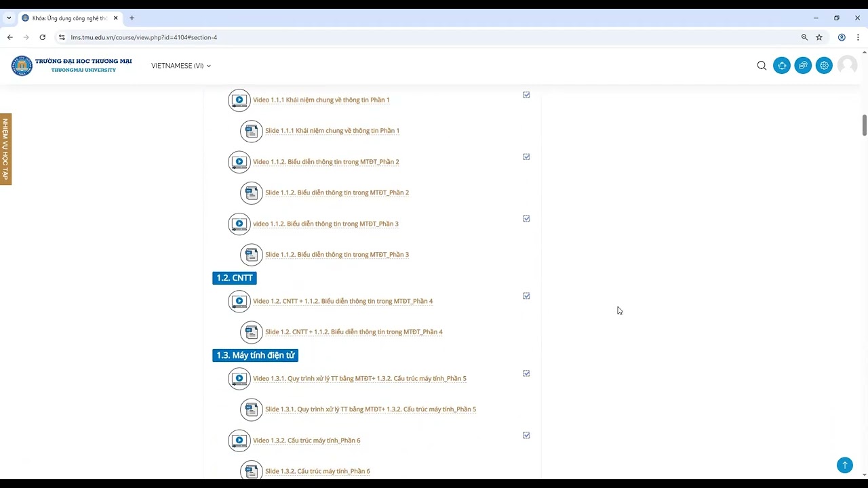Open link Video 1.3.1. Quy trình xử lý Phần 5
This screenshot has height=488, width=868.
(x=359, y=378)
